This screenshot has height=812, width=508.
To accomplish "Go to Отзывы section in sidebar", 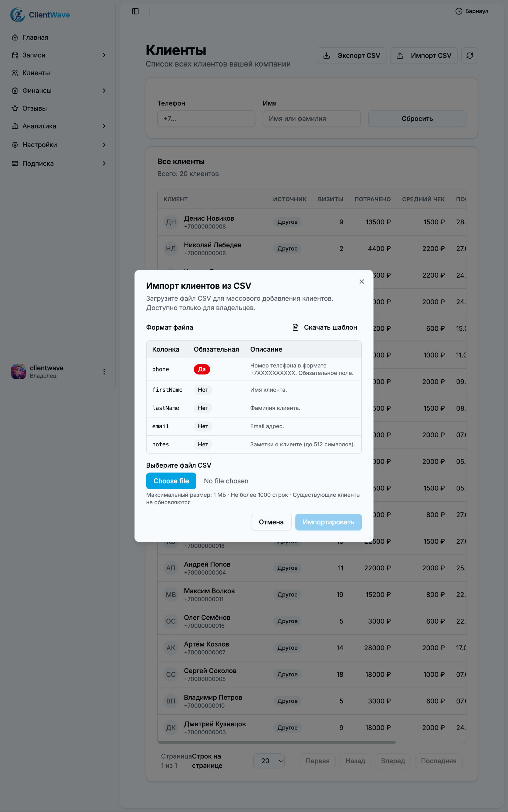I will [x=34, y=108].
